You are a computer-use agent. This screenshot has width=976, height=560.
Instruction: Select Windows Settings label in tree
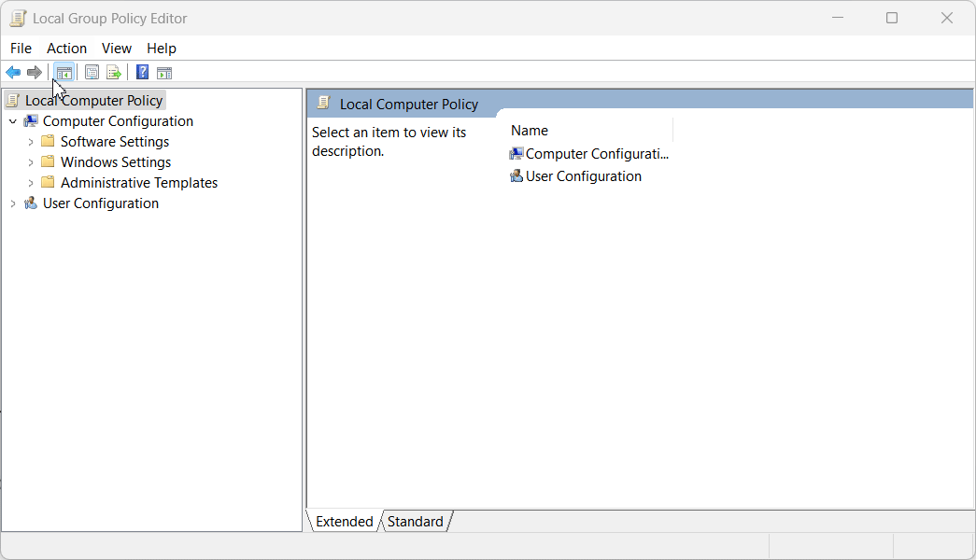tap(115, 161)
